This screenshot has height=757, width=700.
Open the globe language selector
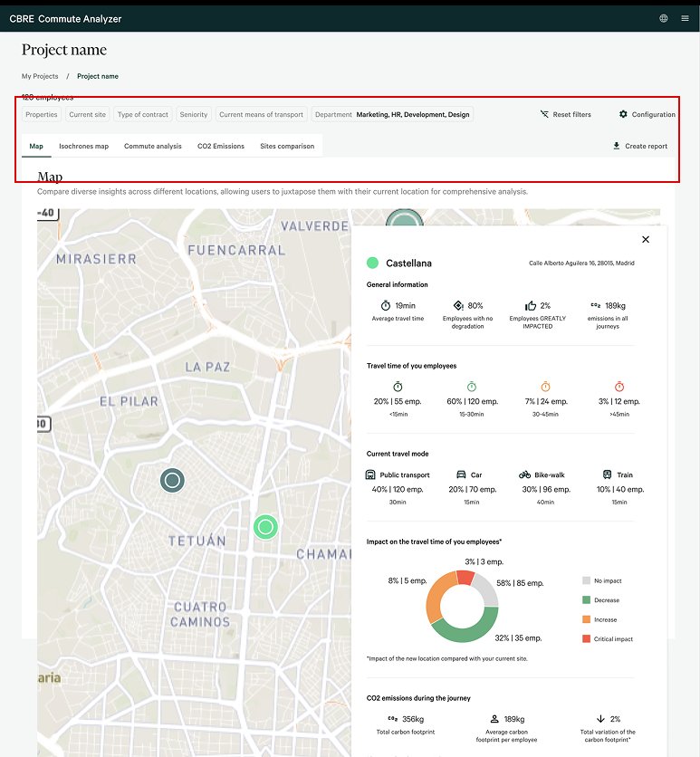coord(663,18)
